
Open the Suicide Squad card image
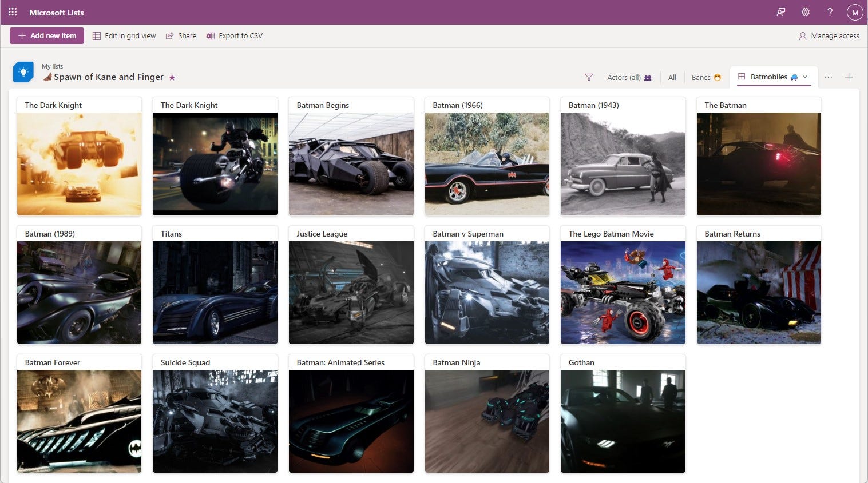point(215,421)
